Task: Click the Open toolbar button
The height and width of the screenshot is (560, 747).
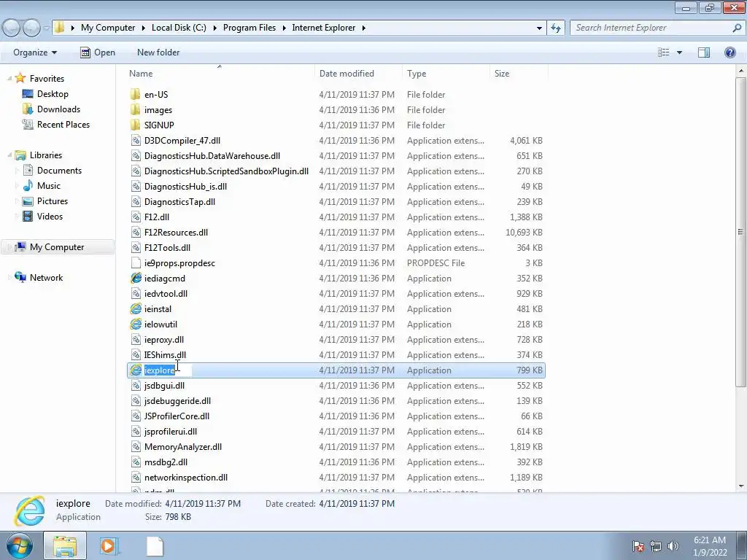Action: [98, 52]
